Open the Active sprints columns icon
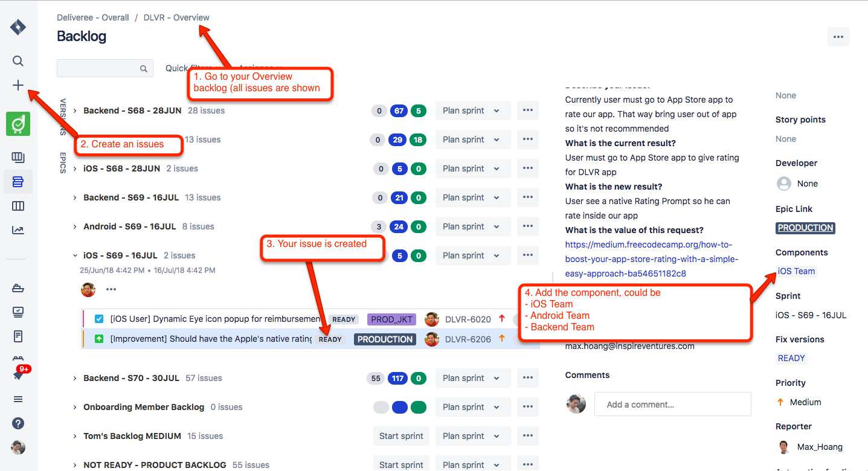868x471 pixels. tap(18, 206)
